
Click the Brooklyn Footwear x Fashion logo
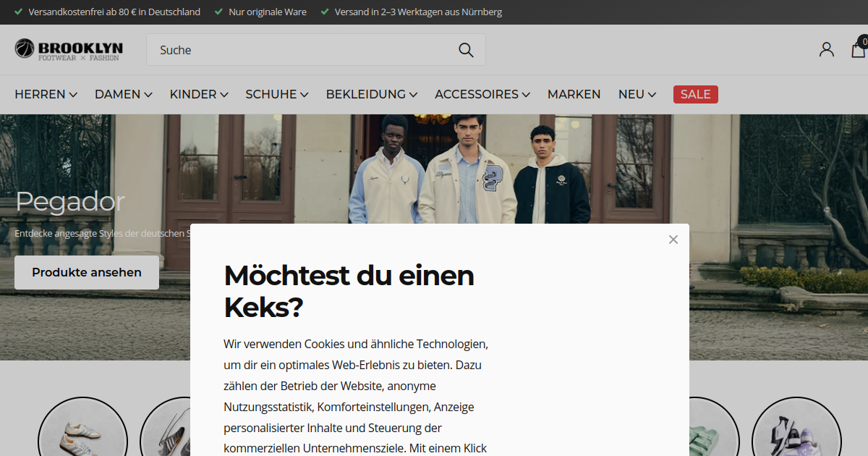[69, 49]
